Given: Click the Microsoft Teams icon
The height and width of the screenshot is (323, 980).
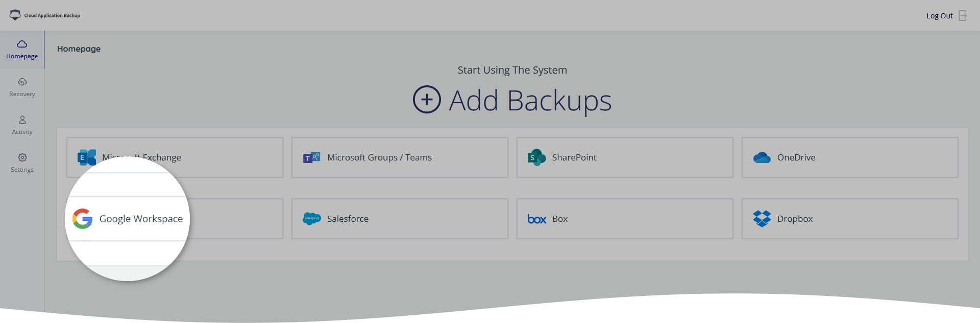Looking at the screenshot, I should pyautogui.click(x=312, y=157).
